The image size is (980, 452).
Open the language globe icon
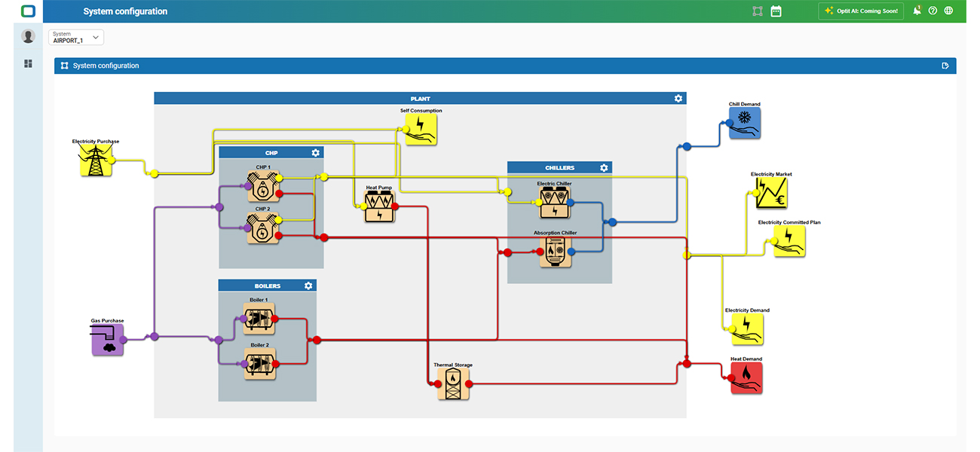coord(949,11)
